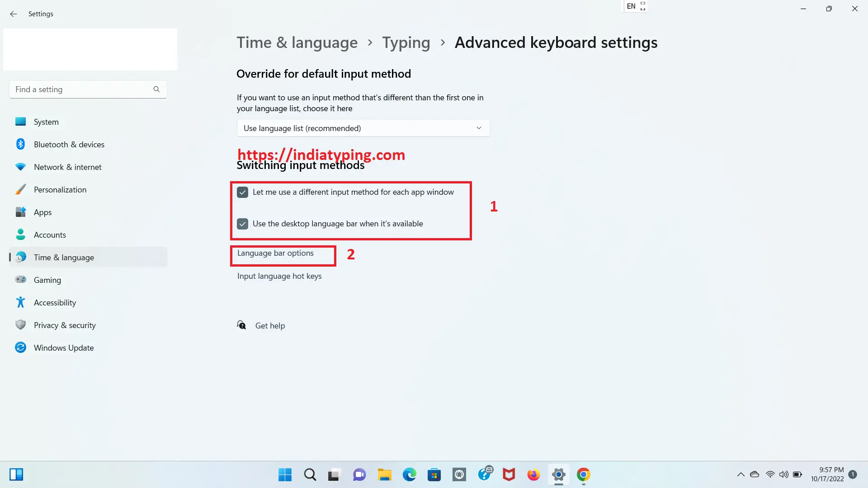Navigate back to Typing settings
Image resolution: width=868 pixels, height=488 pixels.
406,42
